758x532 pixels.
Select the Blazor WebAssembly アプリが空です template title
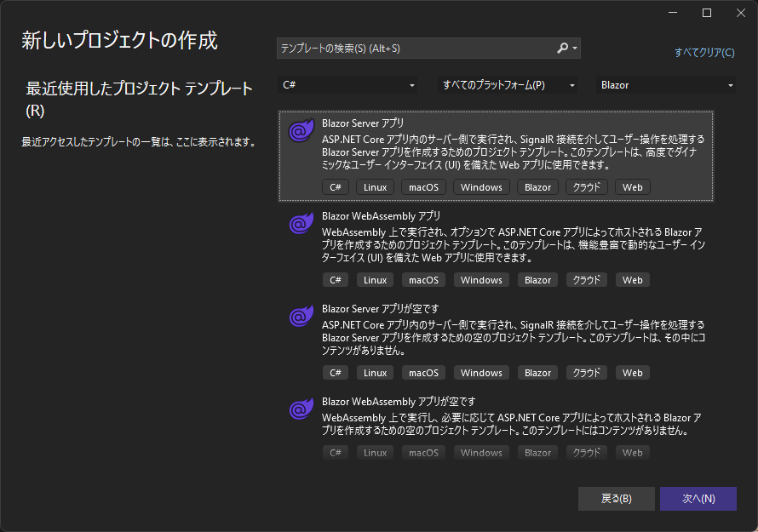(399, 402)
